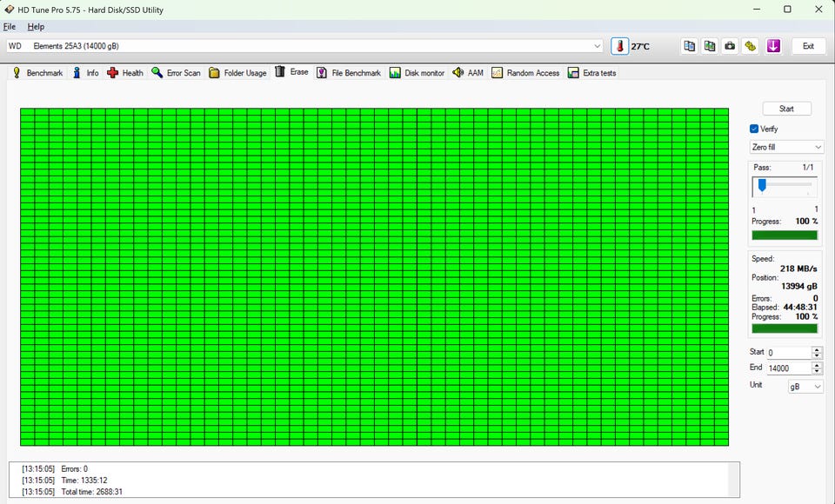Image resolution: width=835 pixels, height=504 pixels.
Task: Click the 218 MB/s speed value
Action: tap(798, 269)
